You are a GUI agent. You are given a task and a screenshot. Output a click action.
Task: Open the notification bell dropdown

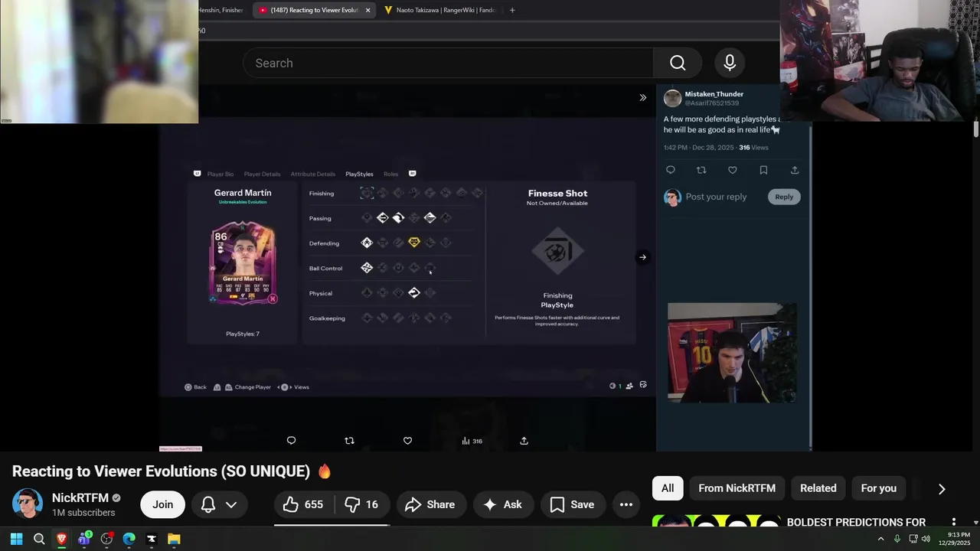tap(219, 504)
